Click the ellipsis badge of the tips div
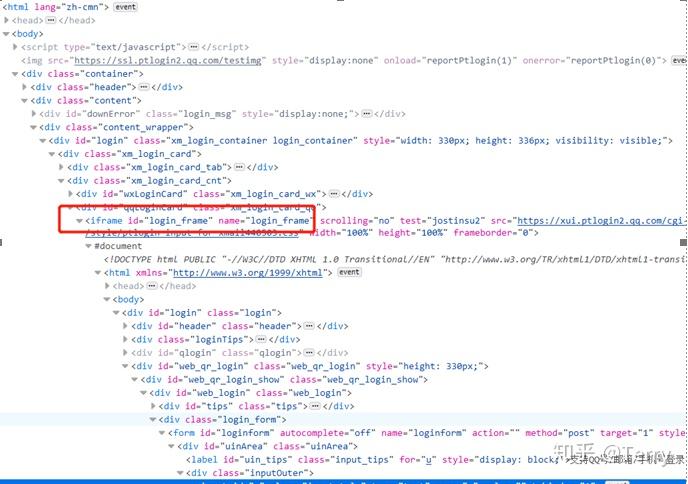Image resolution: width=688 pixels, height=484 pixels. pos(315,406)
